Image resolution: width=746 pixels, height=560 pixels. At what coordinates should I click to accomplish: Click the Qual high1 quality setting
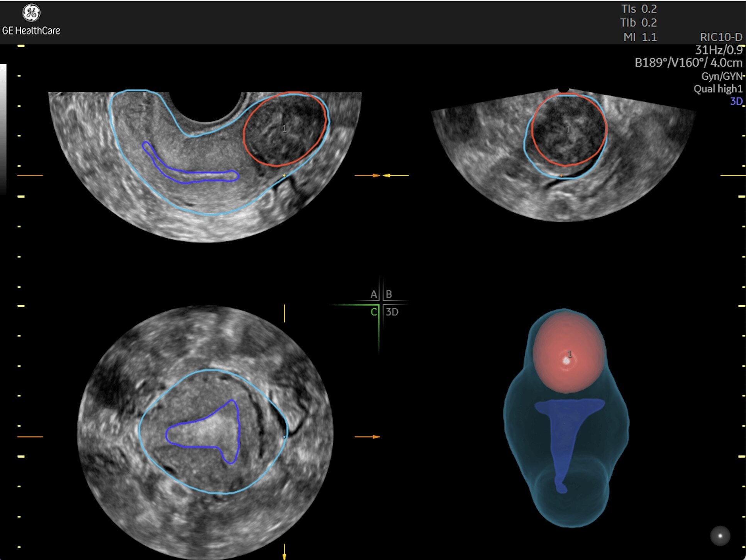click(718, 89)
